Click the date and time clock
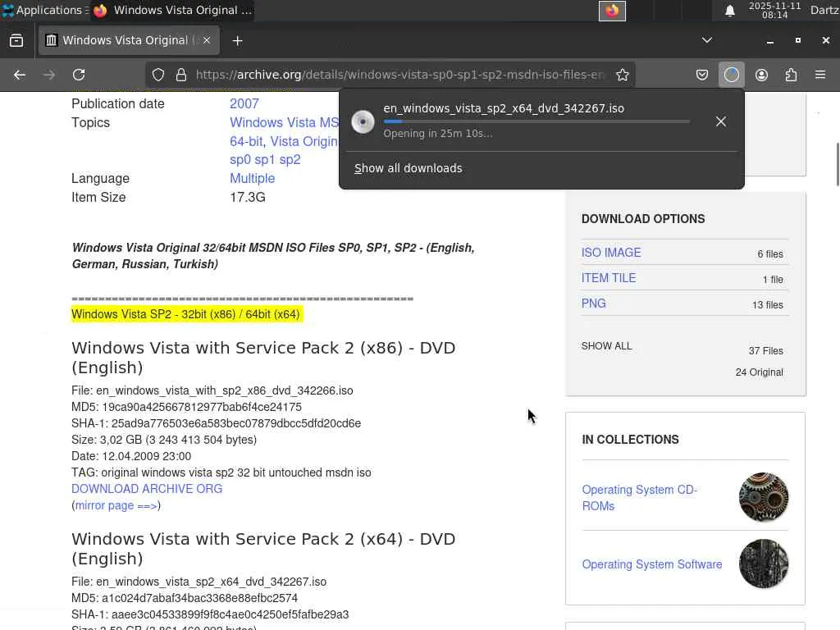Screen dimensions: 840x630 (x=774, y=11)
